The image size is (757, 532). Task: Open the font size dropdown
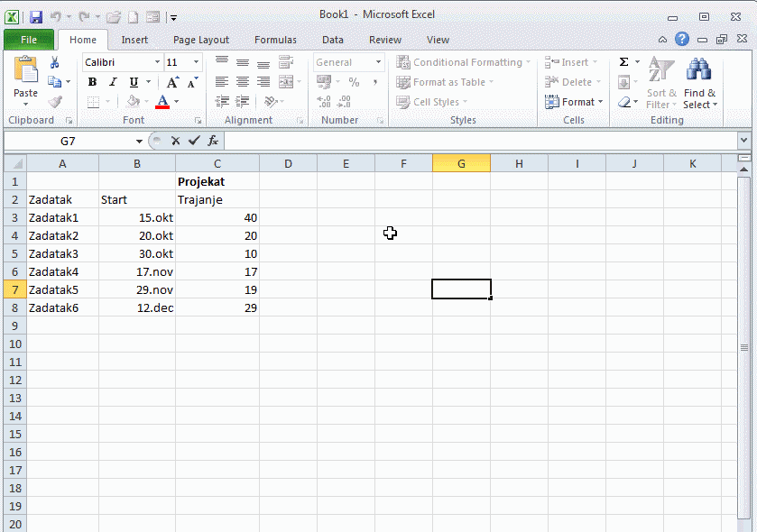pos(196,62)
